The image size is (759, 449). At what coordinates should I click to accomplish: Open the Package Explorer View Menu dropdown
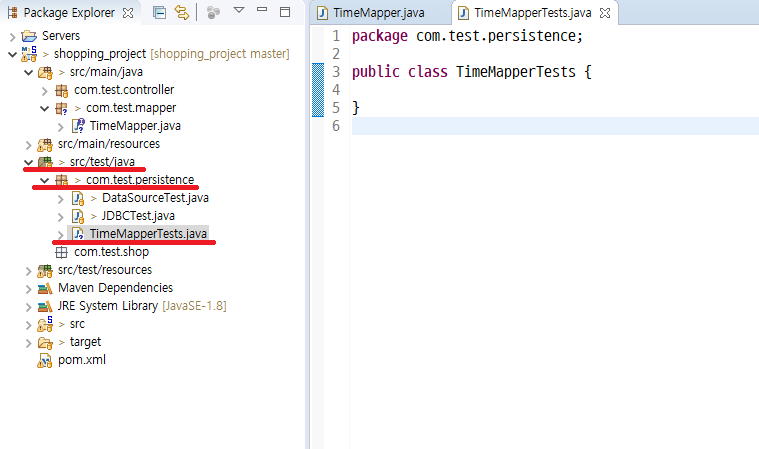tap(239, 10)
